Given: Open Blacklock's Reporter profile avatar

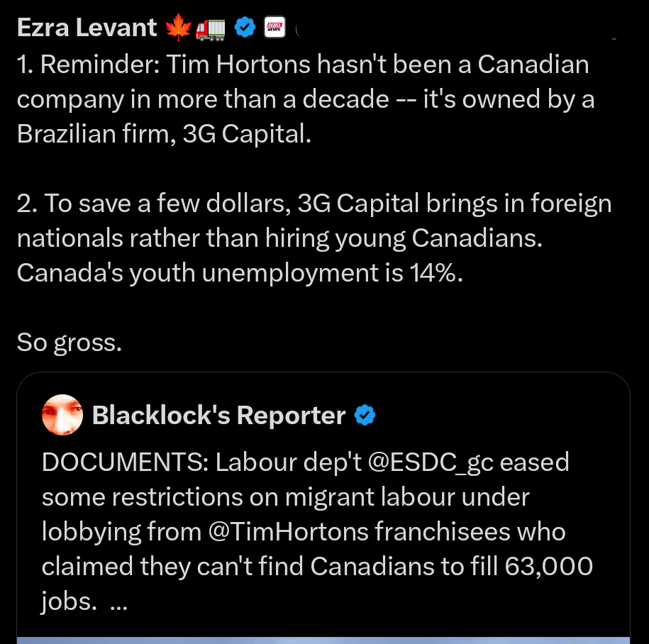Looking at the screenshot, I should pos(62,415).
